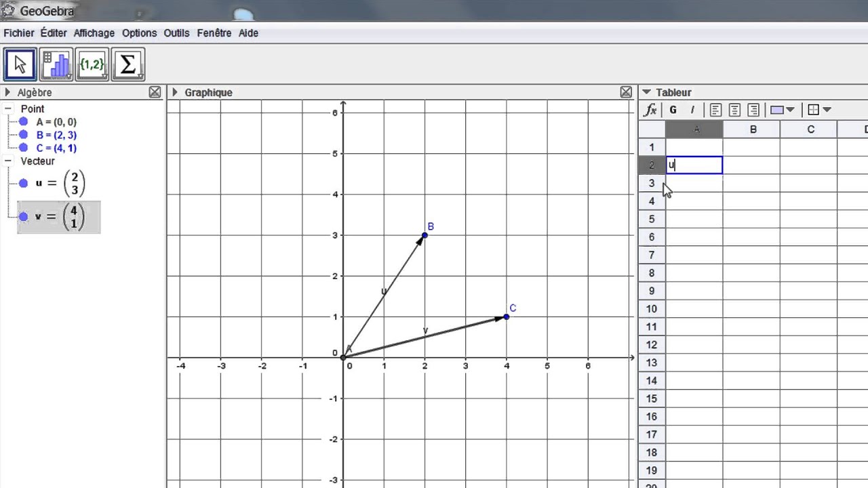This screenshot has height=488, width=868.
Task: Open the Options menu
Action: (140, 33)
